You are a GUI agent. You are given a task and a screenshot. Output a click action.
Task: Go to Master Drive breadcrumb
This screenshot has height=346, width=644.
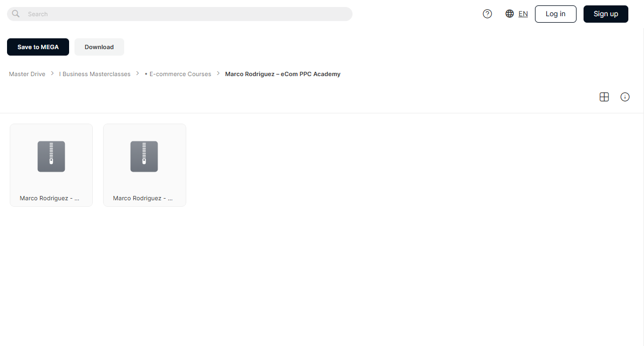pyautogui.click(x=27, y=74)
